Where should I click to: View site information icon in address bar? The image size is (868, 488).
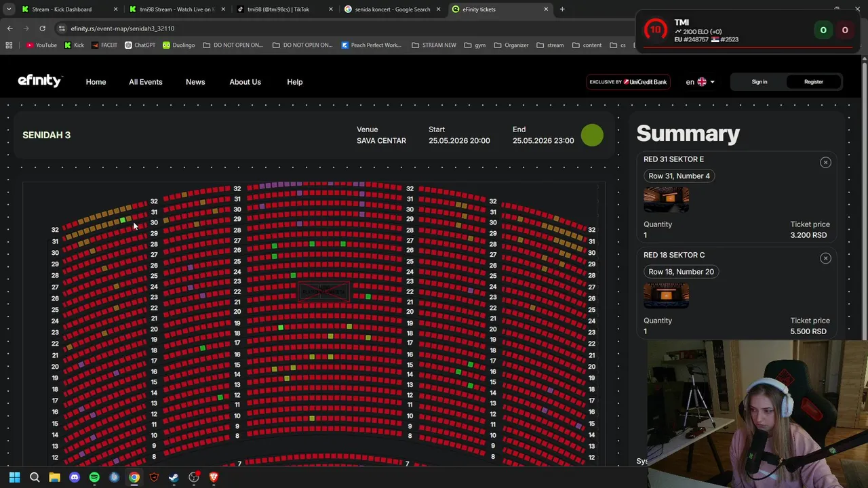62,28
